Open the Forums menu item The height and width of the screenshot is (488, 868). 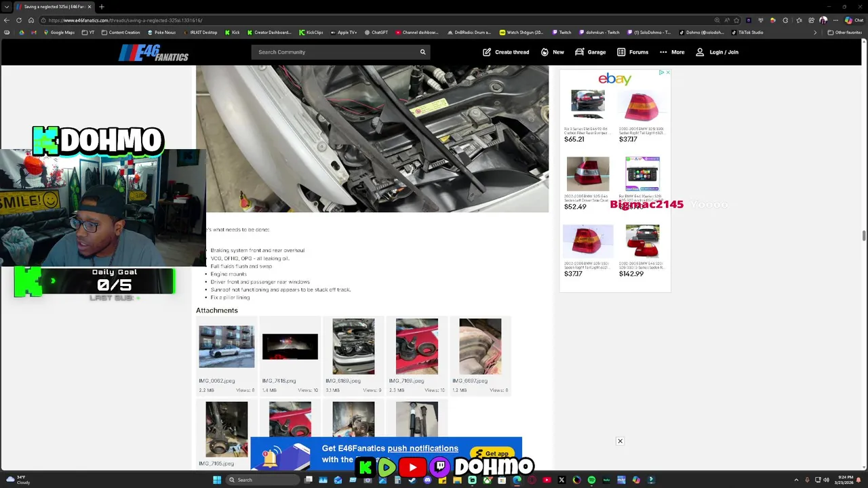[x=632, y=52]
